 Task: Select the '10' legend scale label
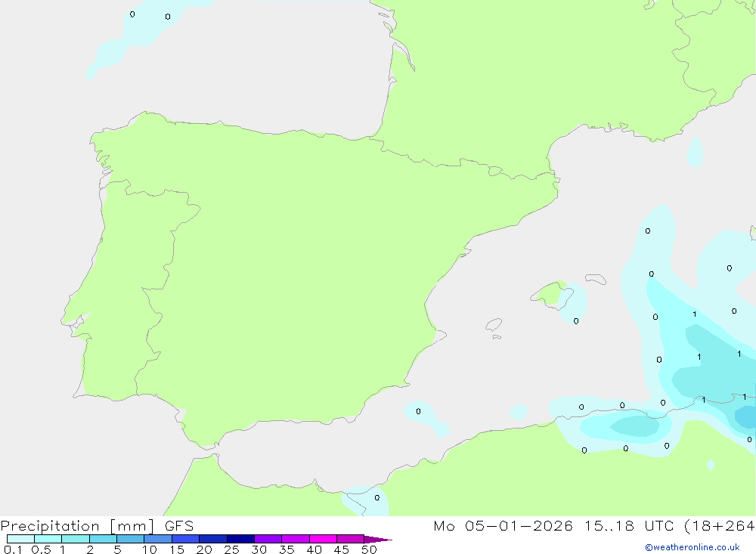(x=150, y=549)
